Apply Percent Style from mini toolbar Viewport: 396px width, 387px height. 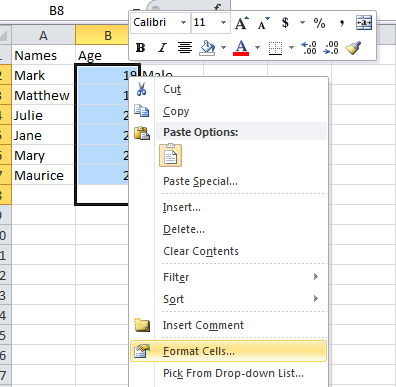point(319,23)
